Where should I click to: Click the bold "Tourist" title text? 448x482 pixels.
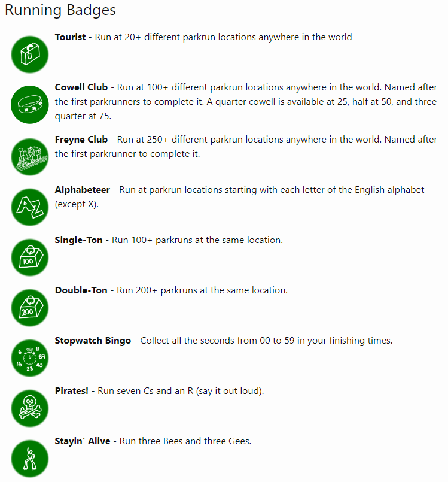coord(70,37)
